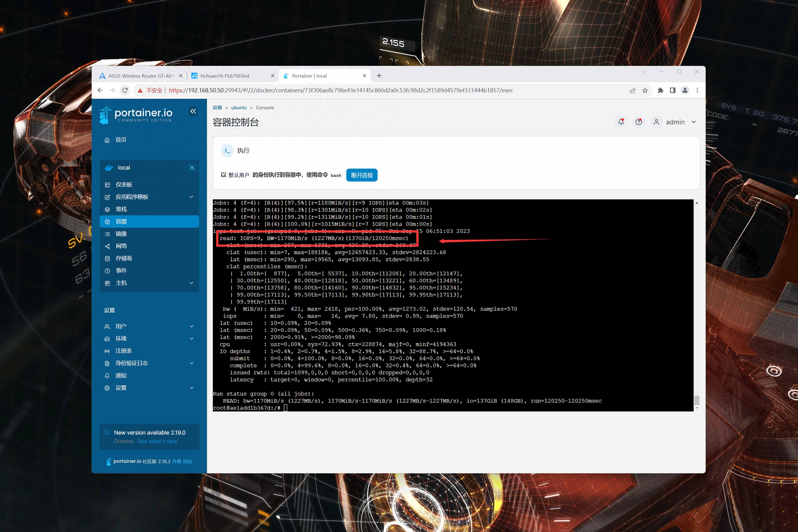The image size is (798, 532).
Task: Collapse the Portainer sidebar with double-chevron icon
Action: pyautogui.click(x=193, y=111)
